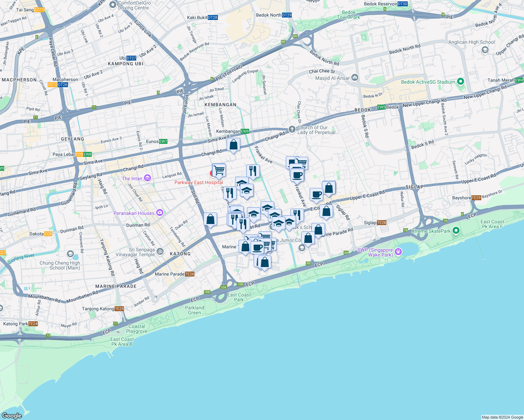524x420 pixels.
Task: Open the Bedok Town Park label
Action: click(x=349, y=15)
